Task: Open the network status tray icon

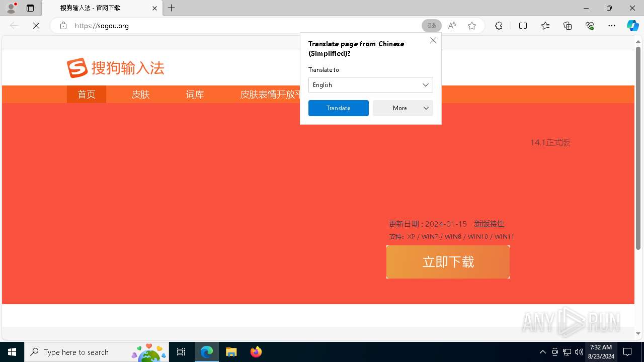Action: click(x=567, y=352)
